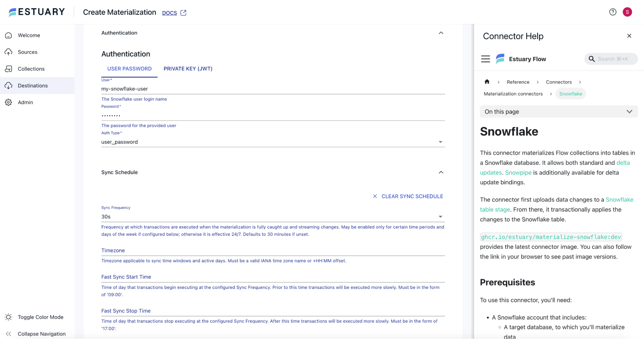Click the User input field
This screenshot has width=644, height=339.
pyautogui.click(x=273, y=89)
